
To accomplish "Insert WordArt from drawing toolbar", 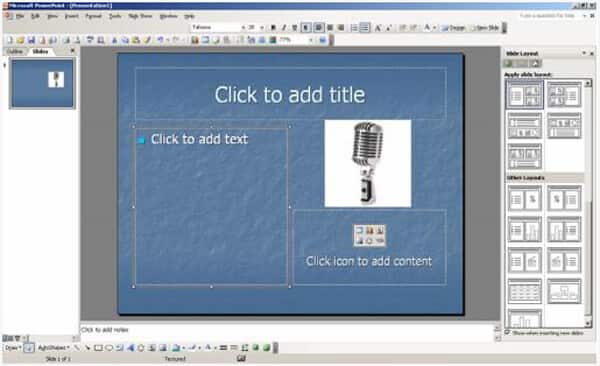I will [130, 348].
